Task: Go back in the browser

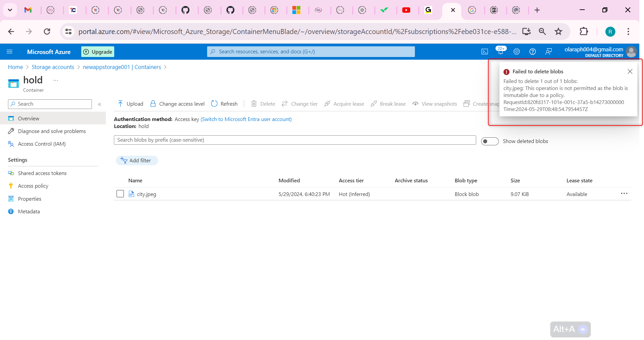Action: coord(11,31)
